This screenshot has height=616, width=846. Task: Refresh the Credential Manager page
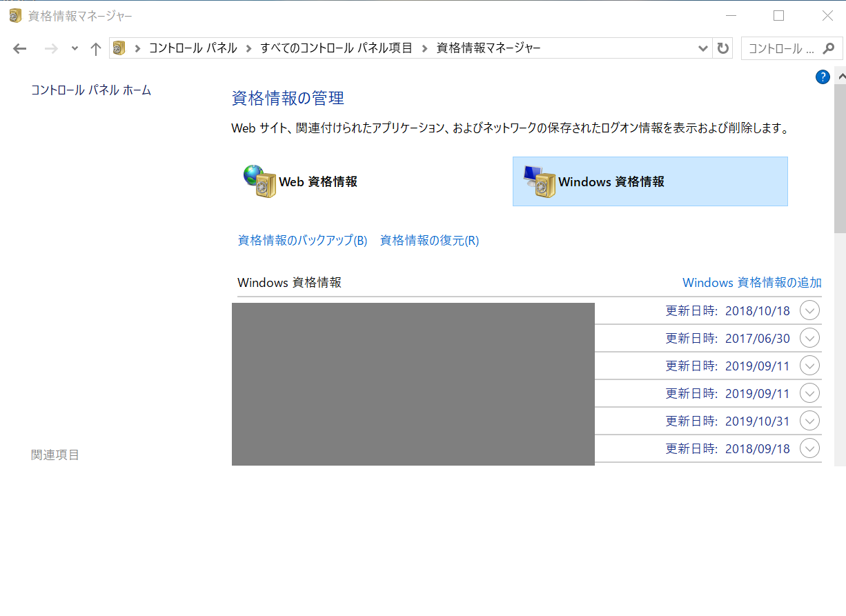click(723, 48)
